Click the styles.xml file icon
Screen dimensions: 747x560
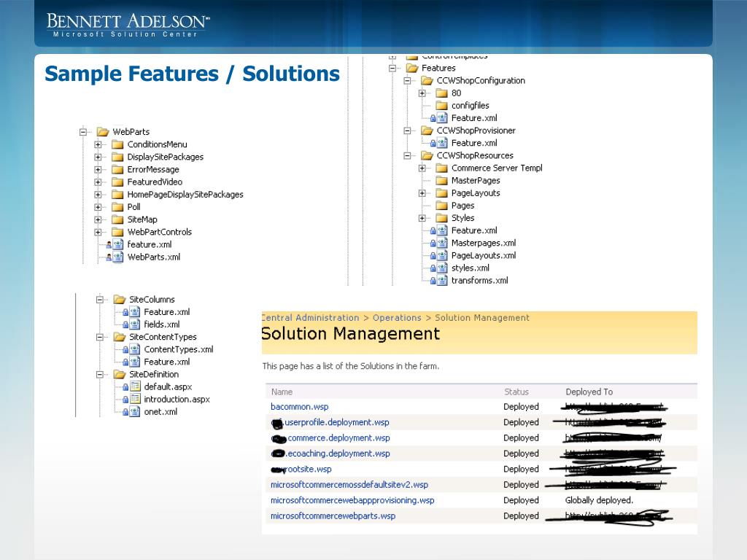(442, 268)
